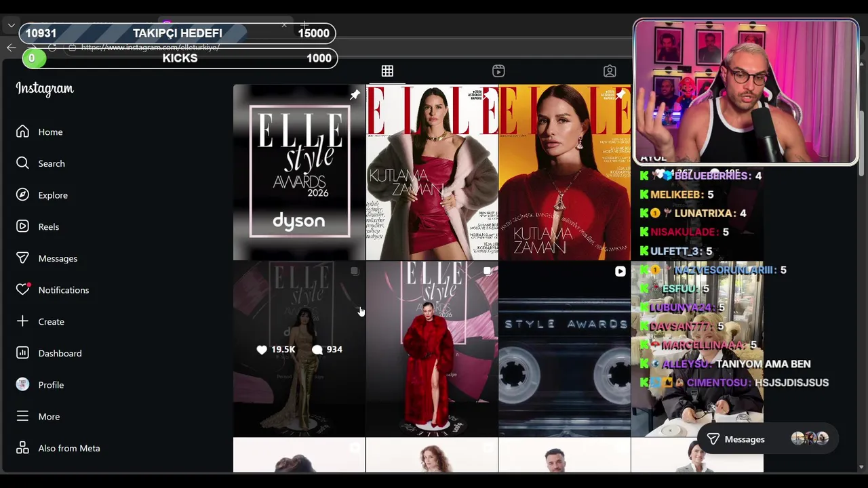Click the Also from Meta icon
The width and height of the screenshot is (868, 488).
point(22,448)
